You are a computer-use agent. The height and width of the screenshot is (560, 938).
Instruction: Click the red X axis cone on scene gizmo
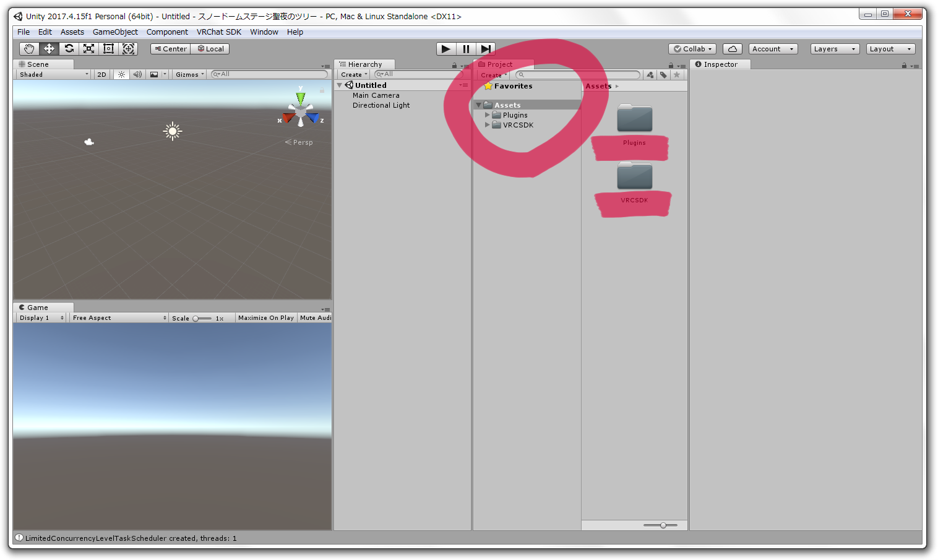288,118
